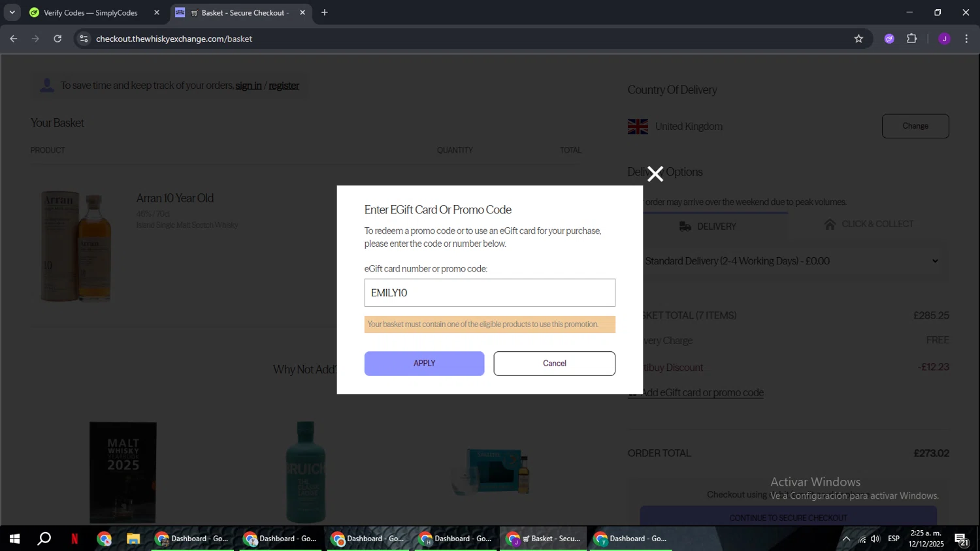Reload the basket page
This screenshot has width=980, height=551.
[x=57, y=39]
